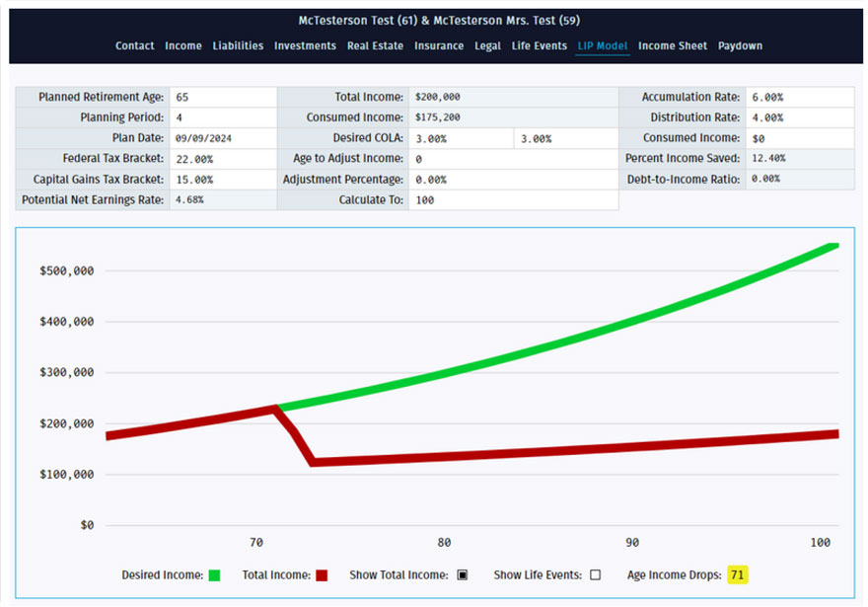Open the Liabilities tab
This screenshot has width=868, height=607.
(238, 46)
